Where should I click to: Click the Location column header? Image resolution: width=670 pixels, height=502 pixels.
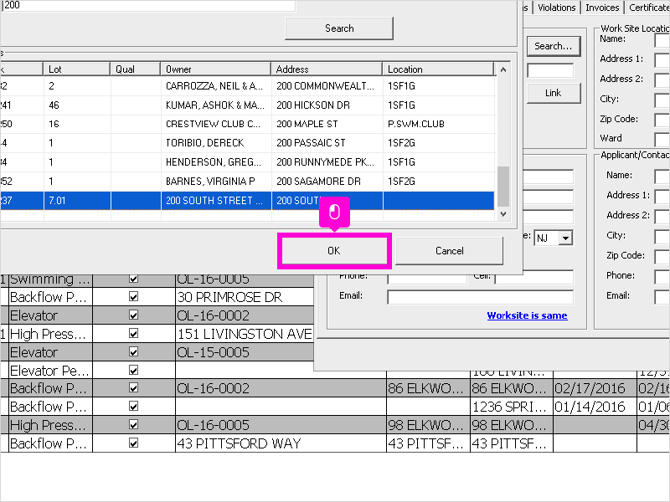click(438, 69)
